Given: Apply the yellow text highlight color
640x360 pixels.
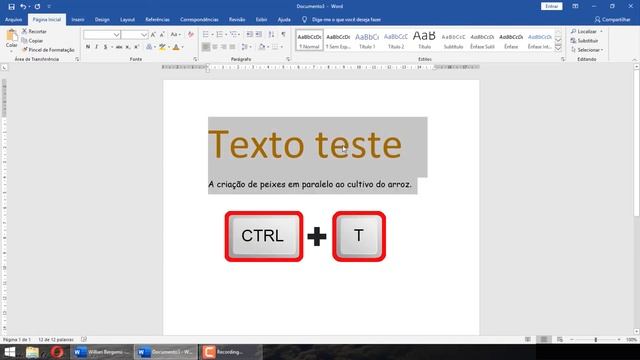Looking at the screenshot, I should point(162,47).
